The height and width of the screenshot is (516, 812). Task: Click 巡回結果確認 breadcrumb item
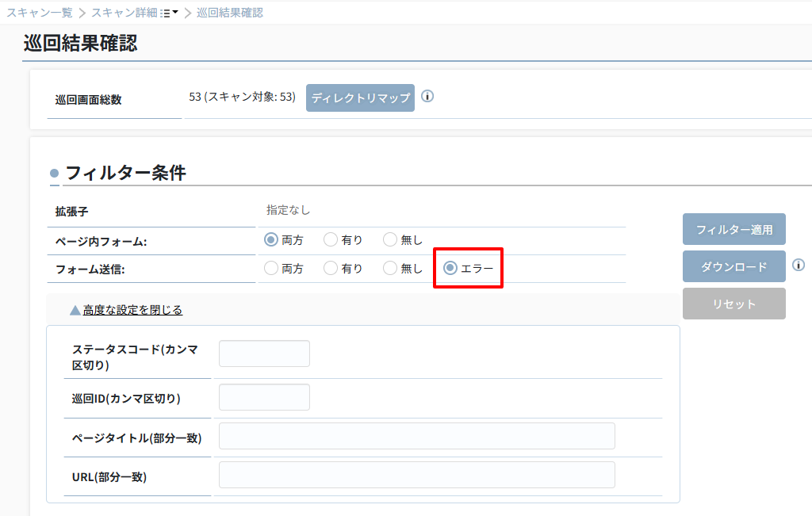click(x=230, y=13)
